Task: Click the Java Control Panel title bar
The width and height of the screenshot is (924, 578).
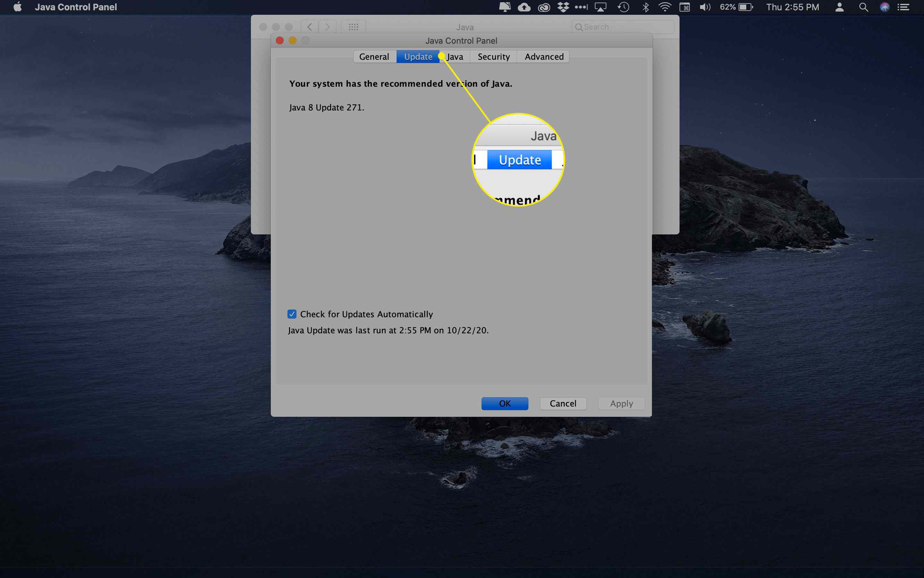Action: [461, 40]
